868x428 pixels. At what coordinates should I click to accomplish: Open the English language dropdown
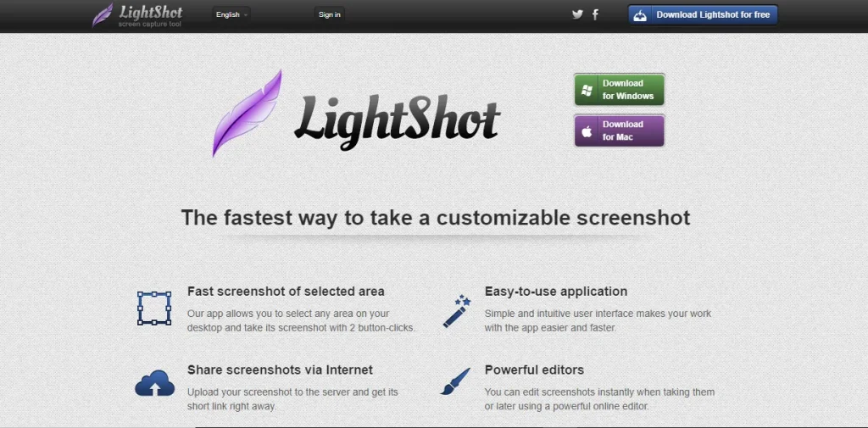click(x=231, y=15)
